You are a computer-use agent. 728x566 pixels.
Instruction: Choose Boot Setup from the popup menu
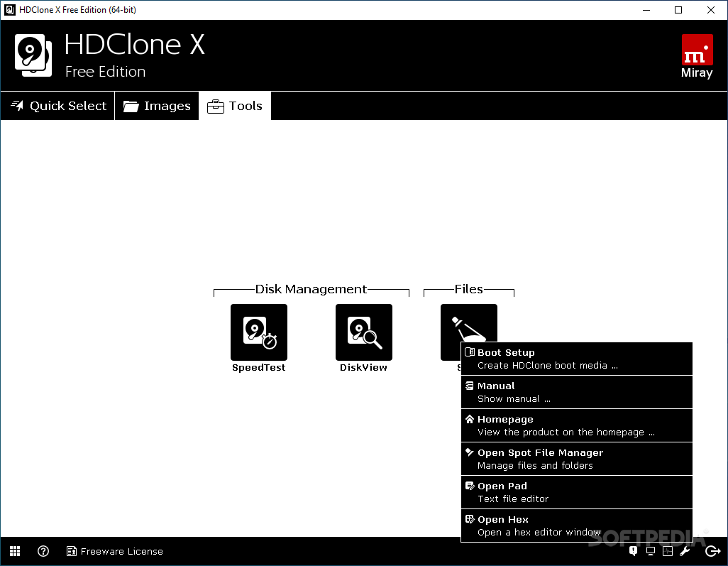(577, 359)
